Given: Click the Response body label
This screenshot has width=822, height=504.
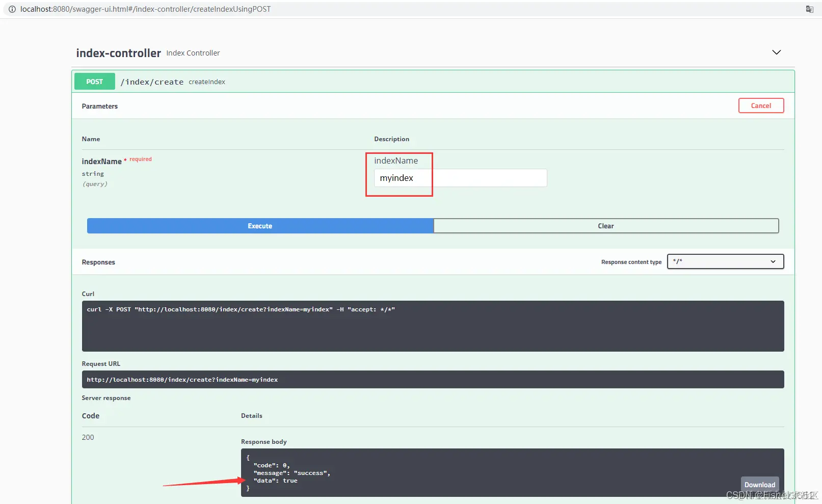Looking at the screenshot, I should click(x=264, y=442).
